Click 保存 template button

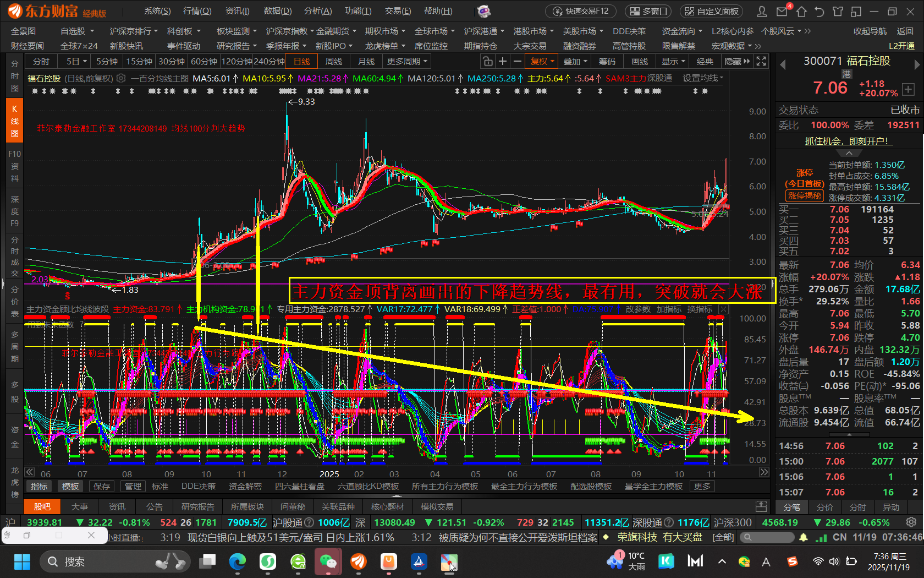[102, 486]
